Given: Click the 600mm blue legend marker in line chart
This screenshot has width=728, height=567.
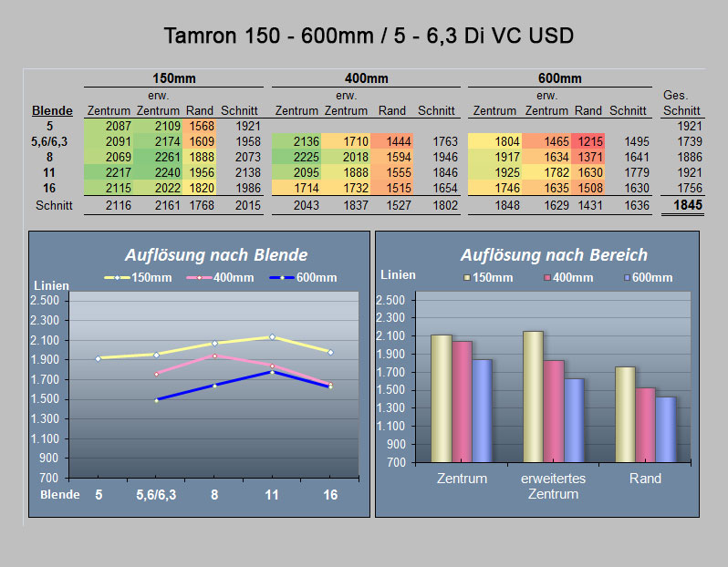Looking at the screenshot, I should coord(282,277).
